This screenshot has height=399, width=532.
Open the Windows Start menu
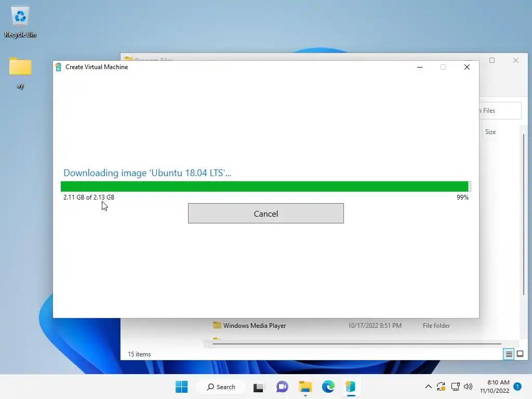point(181,387)
